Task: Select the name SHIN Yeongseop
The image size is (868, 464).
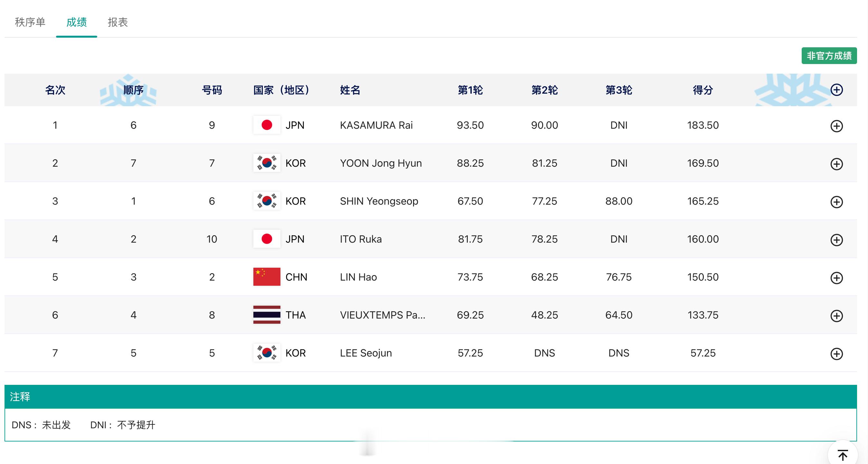Action: click(379, 201)
